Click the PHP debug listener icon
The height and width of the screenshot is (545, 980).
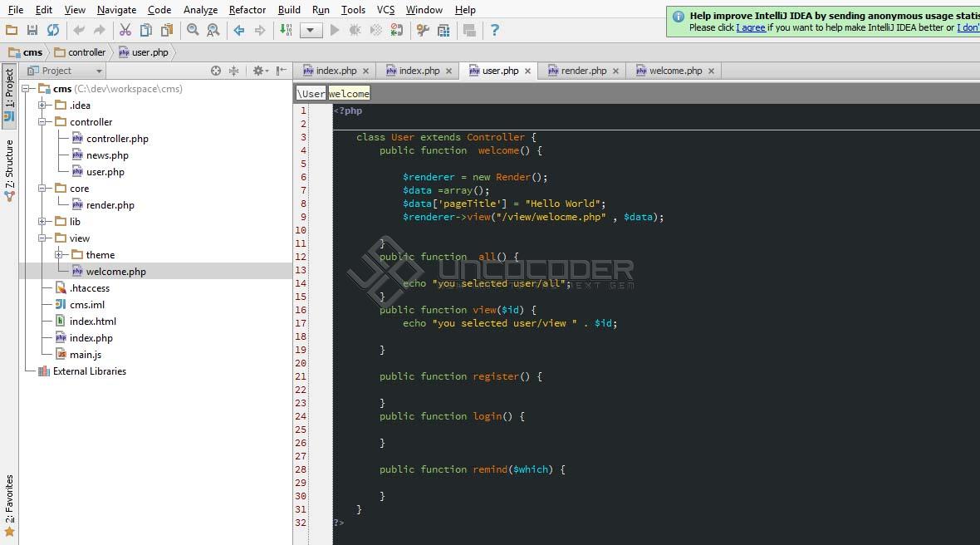396,30
